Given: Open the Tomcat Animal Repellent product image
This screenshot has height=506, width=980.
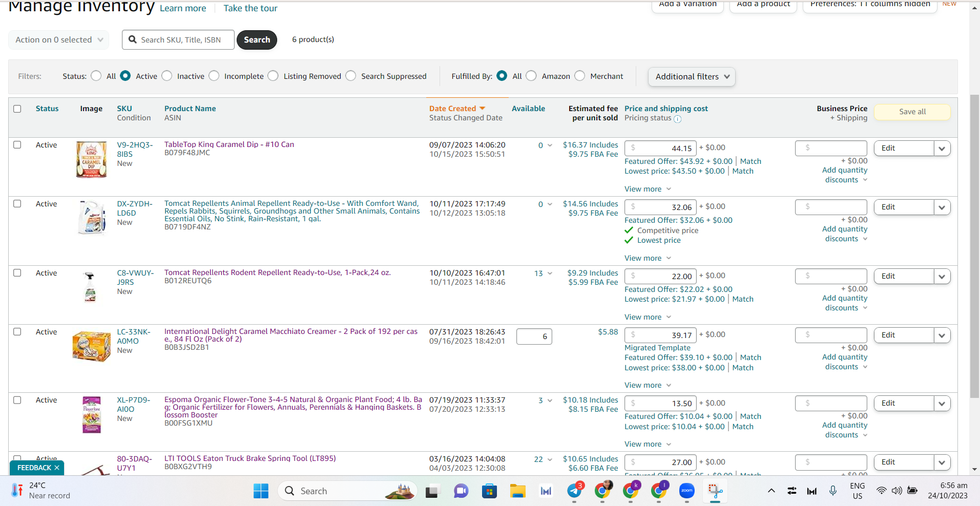Looking at the screenshot, I should coord(92,217).
